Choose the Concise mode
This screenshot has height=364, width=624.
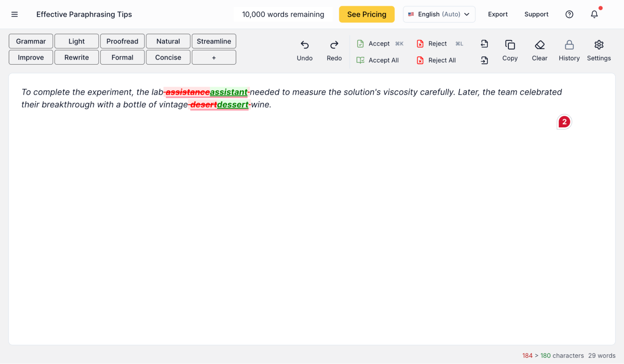tap(168, 57)
